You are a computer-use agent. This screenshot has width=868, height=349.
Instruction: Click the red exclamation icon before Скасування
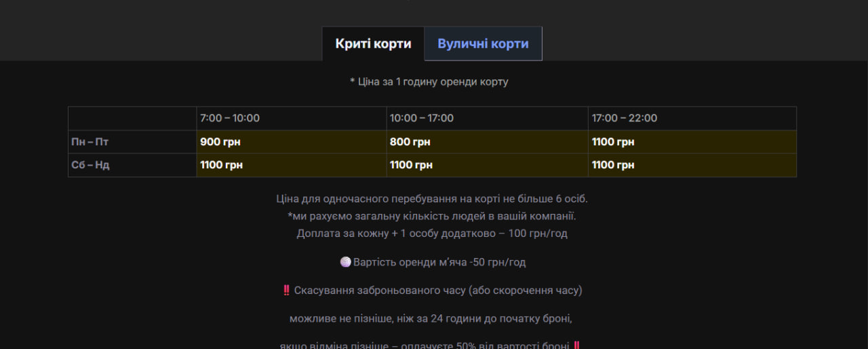[x=286, y=290]
